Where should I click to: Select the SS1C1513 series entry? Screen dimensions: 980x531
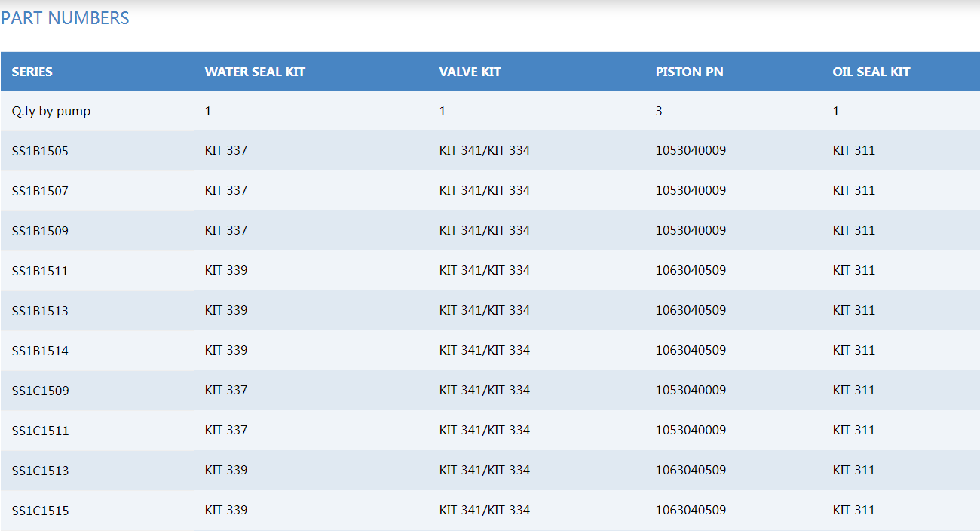40,471
